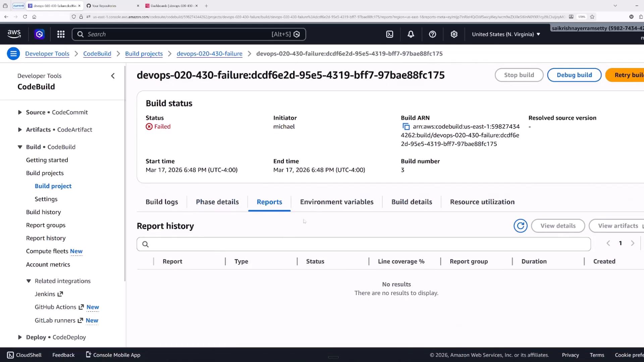644x362 pixels.
Task: Bookmark this page with the star icon
Action: tap(592, 17)
